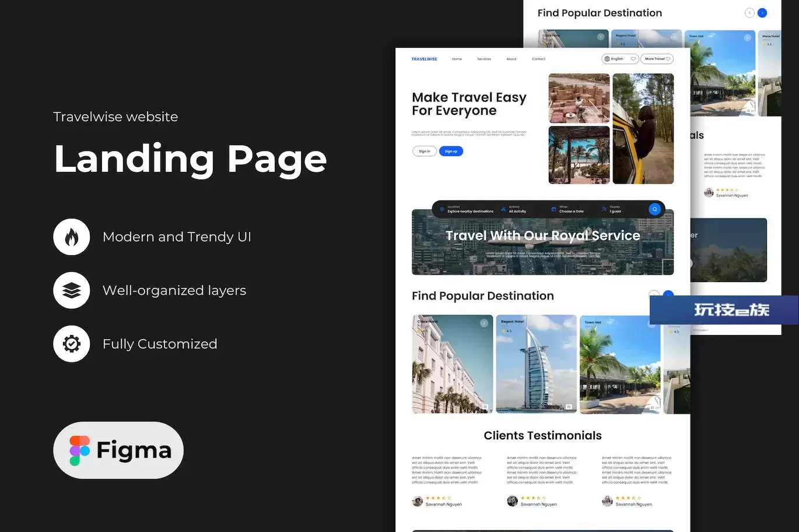Click the third testimonial's round avatar
Screen dimensions: 799x532
[607, 501]
